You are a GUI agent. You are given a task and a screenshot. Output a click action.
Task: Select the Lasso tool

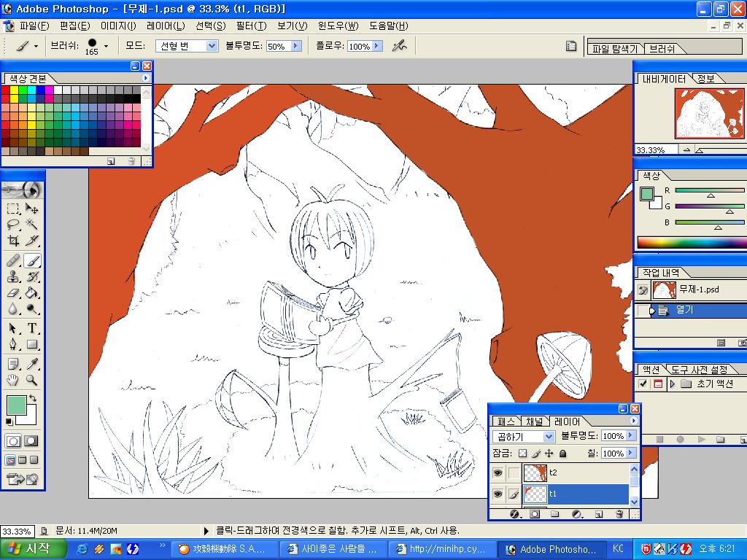pos(13,225)
